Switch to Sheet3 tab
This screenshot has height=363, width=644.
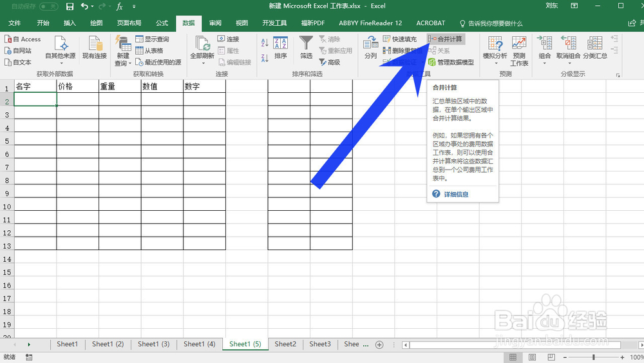coord(320,344)
